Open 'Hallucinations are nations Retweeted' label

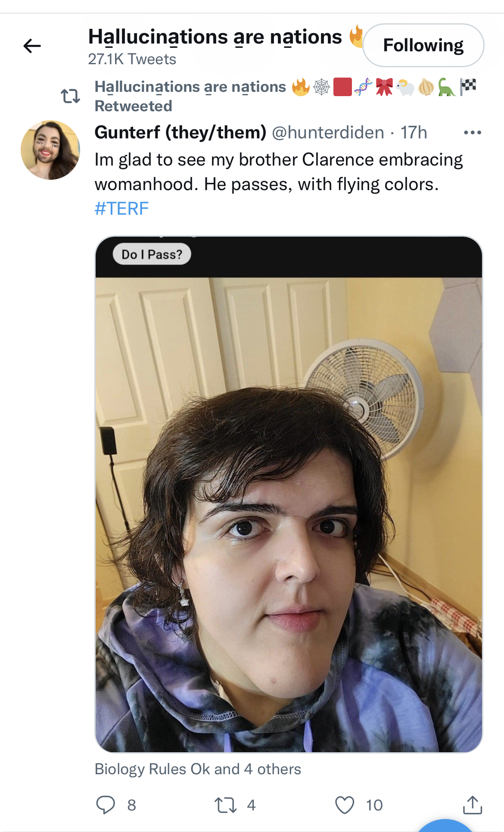pyautogui.click(x=190, y=96)
